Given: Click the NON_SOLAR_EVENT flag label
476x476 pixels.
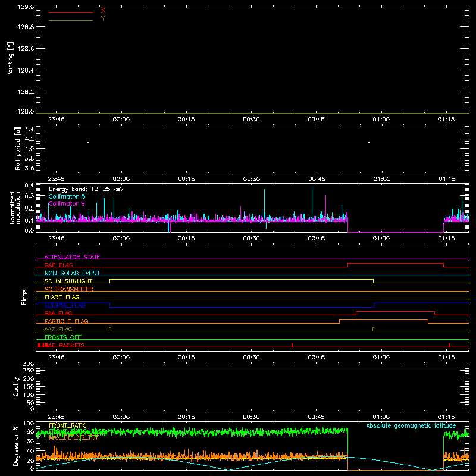Looking at the screenshot, I should (x=72, y=273).
